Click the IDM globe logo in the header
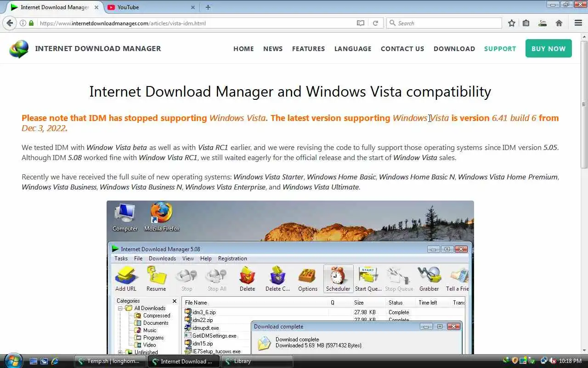 [19, 49]
